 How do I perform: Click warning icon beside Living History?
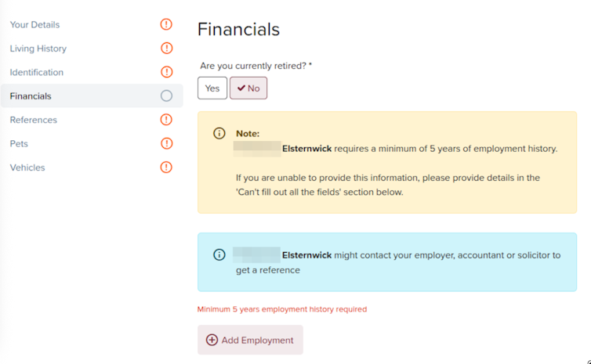click(166, 49)
